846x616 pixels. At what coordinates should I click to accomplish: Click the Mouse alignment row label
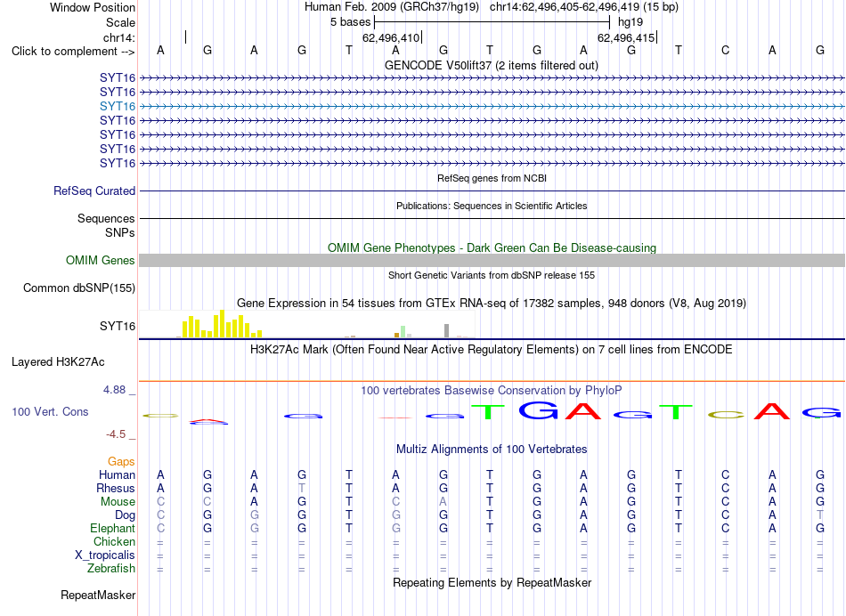118,502
